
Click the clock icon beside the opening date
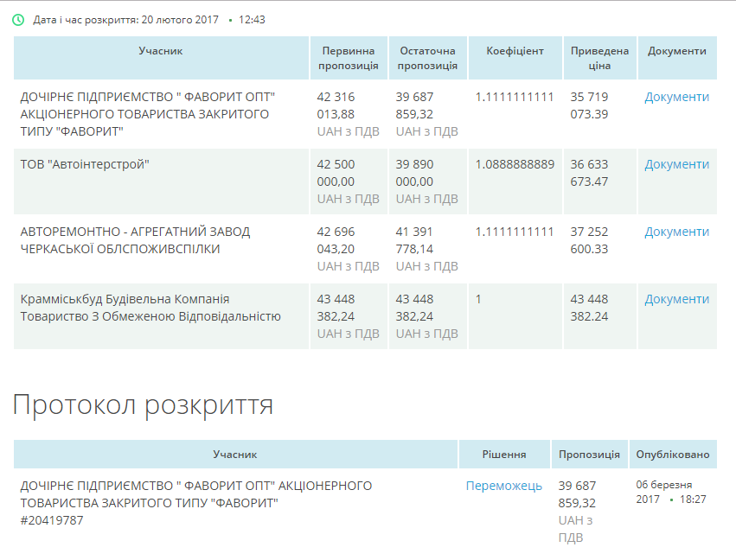(18, 19)
